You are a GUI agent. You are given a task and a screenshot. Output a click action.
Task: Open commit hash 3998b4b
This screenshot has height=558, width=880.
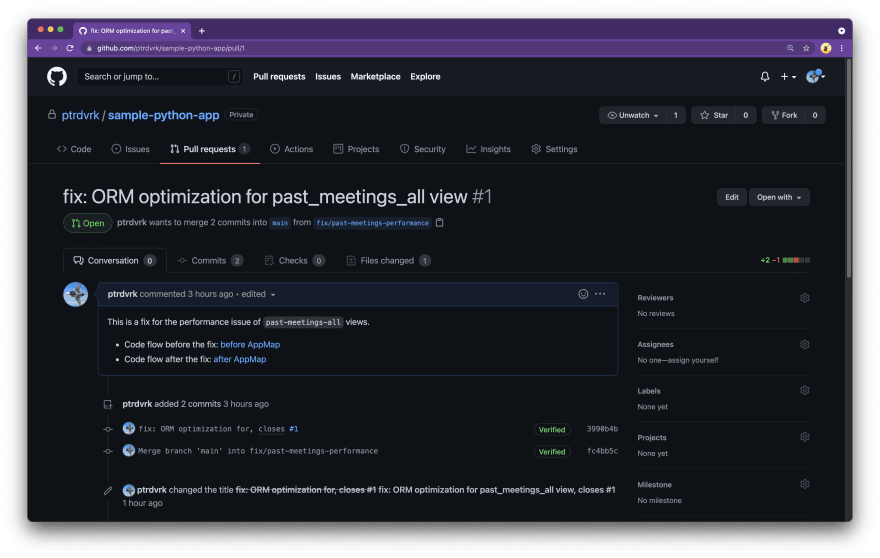[x=602, y=429]
